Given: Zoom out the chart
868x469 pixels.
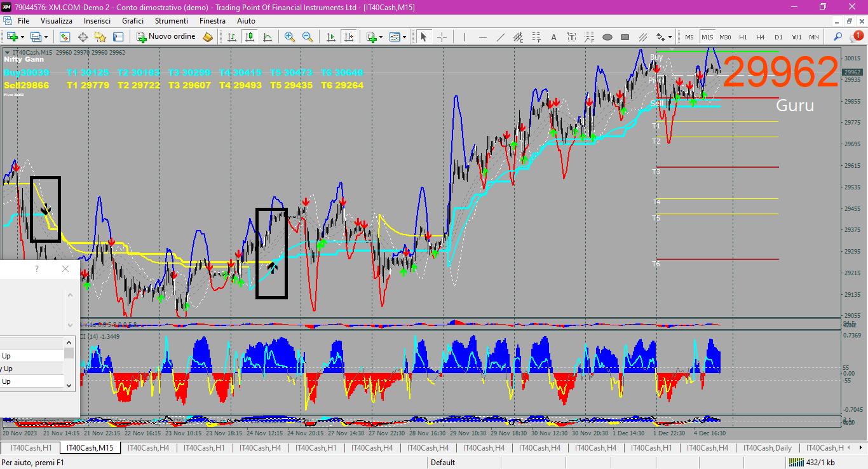Looking at the screenshot, I should (308, 37).
